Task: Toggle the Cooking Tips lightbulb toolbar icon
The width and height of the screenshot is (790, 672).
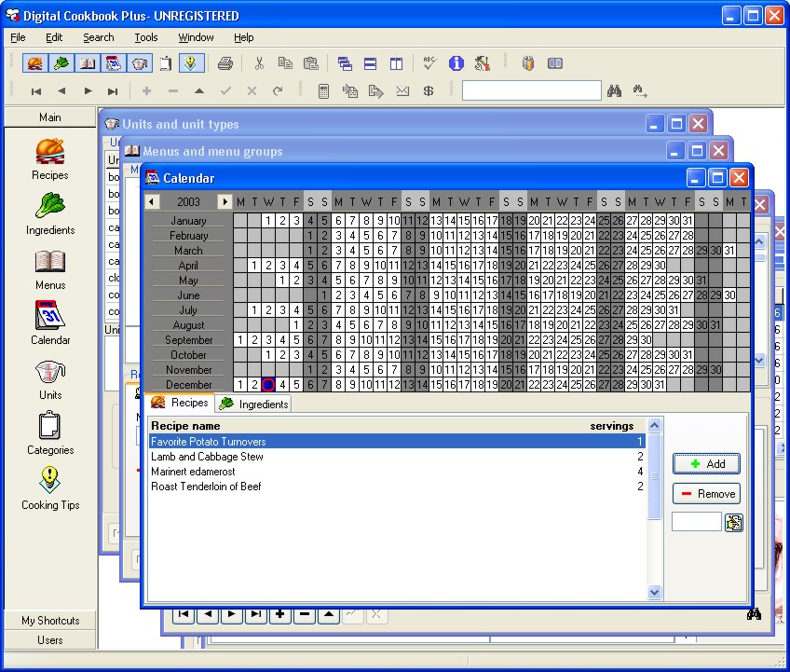Action: coord(191,63)
